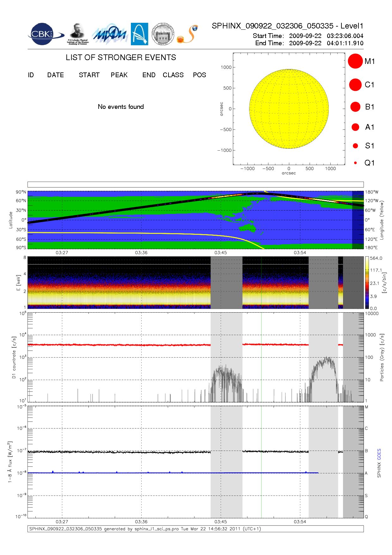Click the title SPHINX_090922_032306_050335 - Level1
392x555 pixels.
[287, 26]
